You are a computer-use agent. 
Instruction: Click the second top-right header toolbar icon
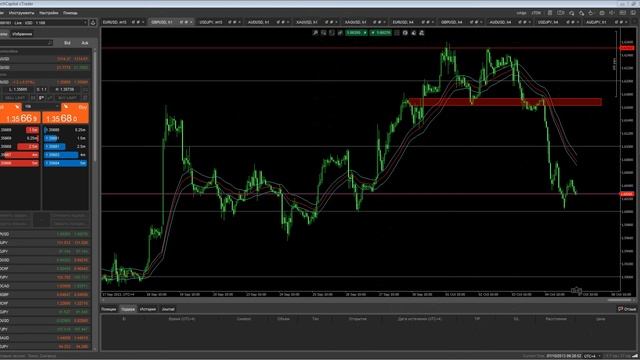coord(561,13)
